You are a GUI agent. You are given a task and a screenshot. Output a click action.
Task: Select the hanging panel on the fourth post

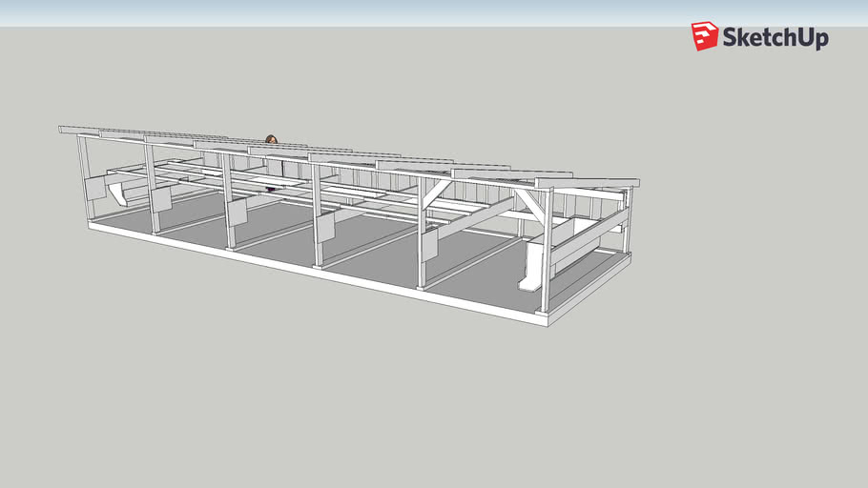[x=326, y=227]
